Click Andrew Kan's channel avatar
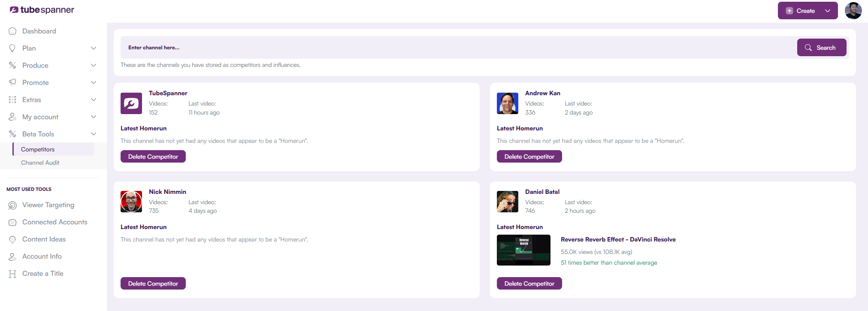The width and height of the screenshot is (868, 311). (508, 103)
